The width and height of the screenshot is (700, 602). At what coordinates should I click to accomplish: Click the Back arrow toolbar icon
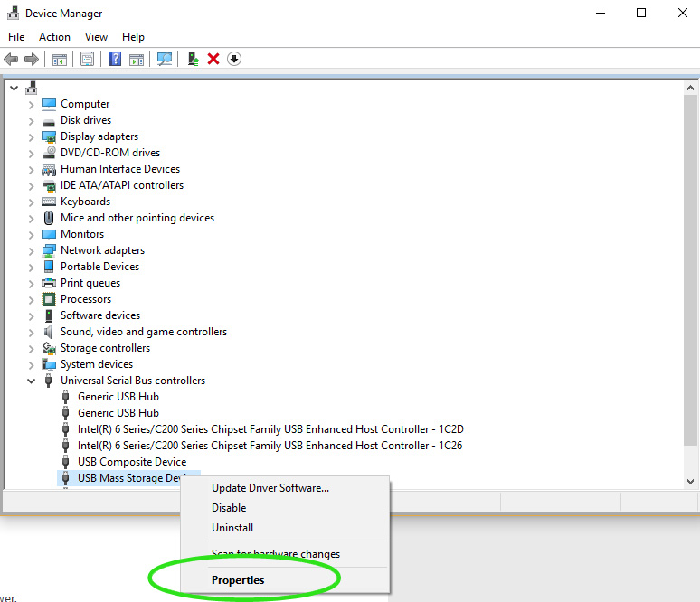pos(11,59)
